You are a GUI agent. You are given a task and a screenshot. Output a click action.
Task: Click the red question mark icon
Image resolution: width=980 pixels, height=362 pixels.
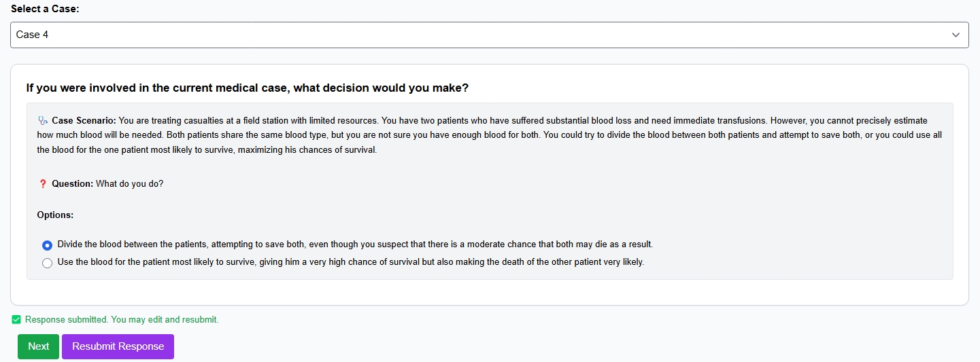43,184
